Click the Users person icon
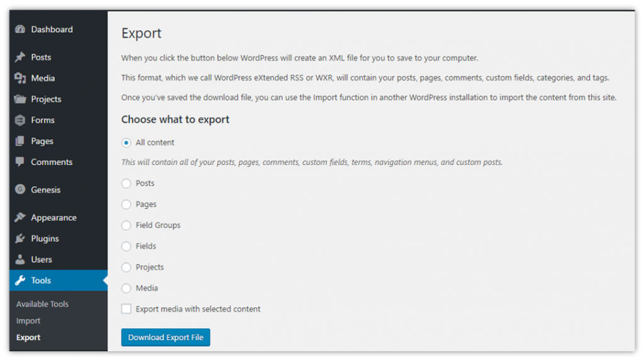The height and width of the screenshot is (362, 644). (x=19, y=259)
